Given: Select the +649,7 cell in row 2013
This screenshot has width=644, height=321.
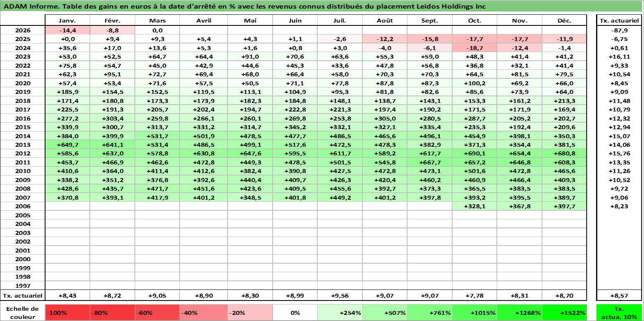Looking at the screenshot, I should (67, 145).
